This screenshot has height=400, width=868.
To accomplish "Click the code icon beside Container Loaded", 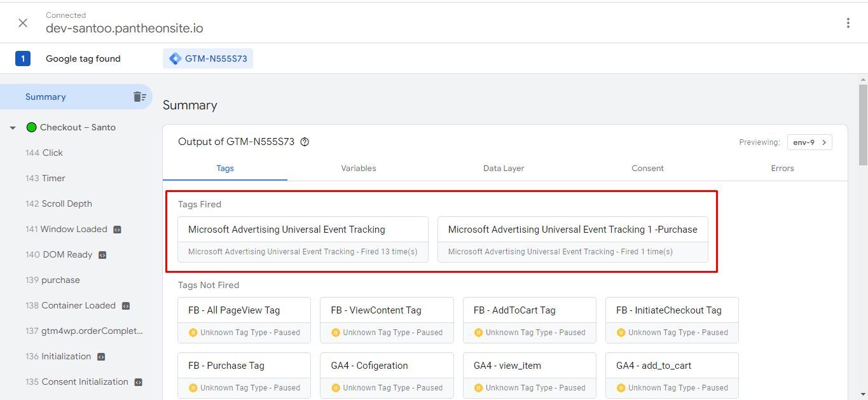I will pyautogui.click(x=125, y=306).
